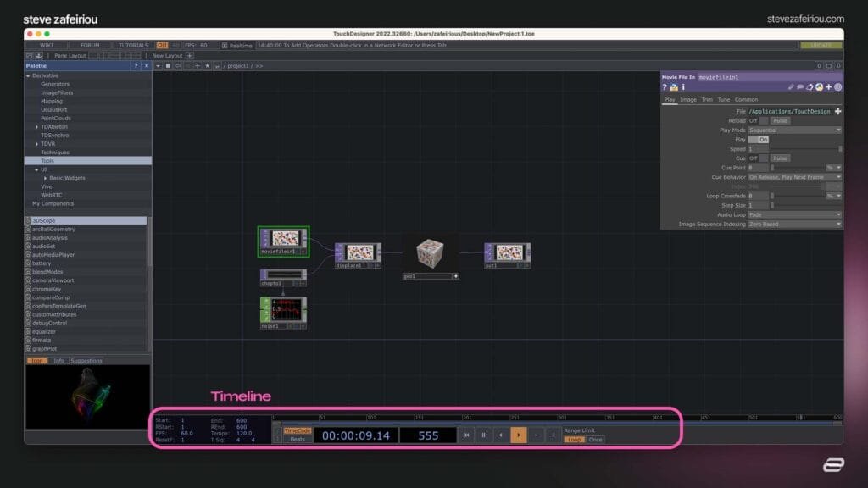Click the Python language icon in header
The height and width of the screenshot is (488, 868).
[x=819, y=87]
